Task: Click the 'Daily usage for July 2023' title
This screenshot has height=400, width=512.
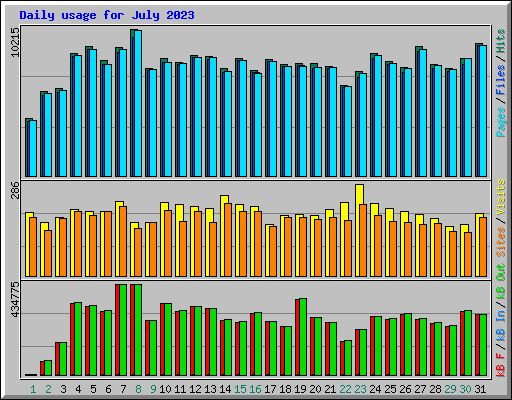Action: (107, 15)
